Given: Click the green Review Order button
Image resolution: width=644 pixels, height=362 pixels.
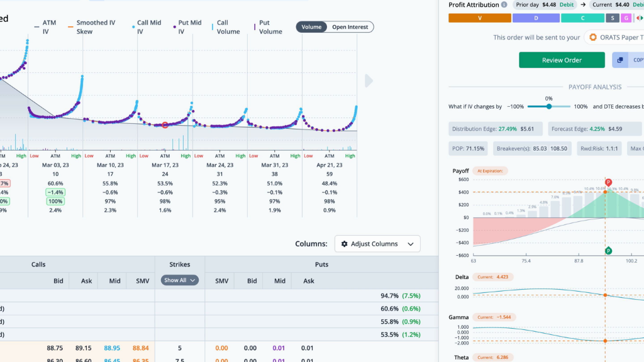Looking at the screenshot, I should [562, 60].
